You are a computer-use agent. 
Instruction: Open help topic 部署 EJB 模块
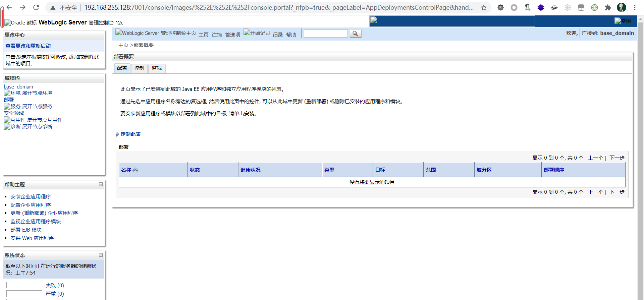(x=26, y=230)
